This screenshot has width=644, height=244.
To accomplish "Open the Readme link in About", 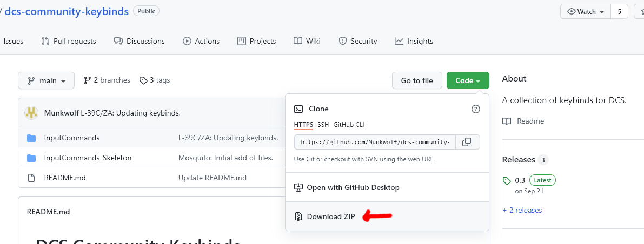I will pyautogui.click(x=530, y=121).
